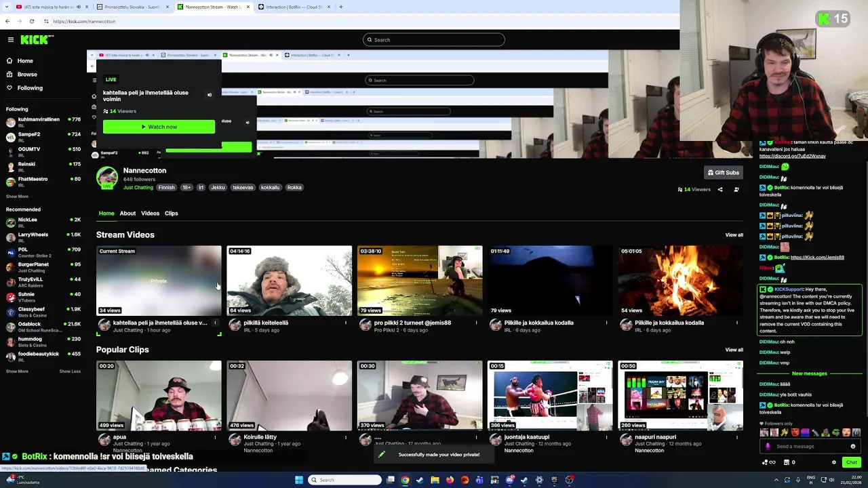Click Chrome icon in the taskbar

point(405,480)
